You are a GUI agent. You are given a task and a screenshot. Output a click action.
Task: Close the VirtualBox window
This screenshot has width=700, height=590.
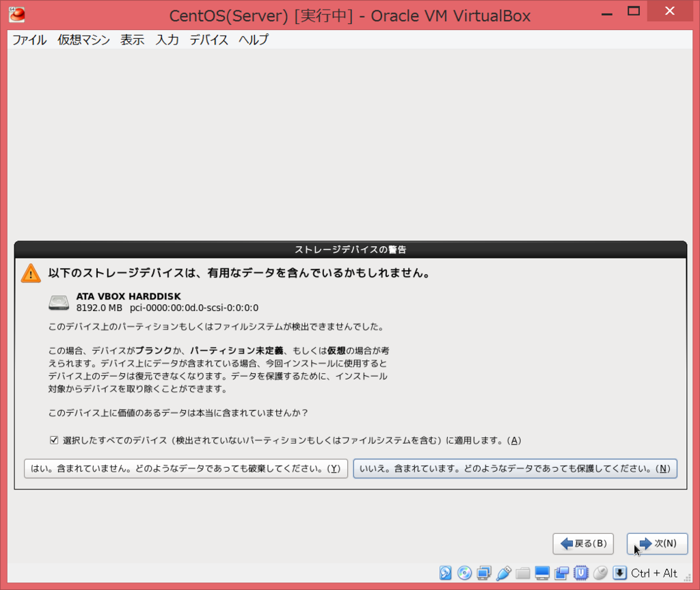(670, 11)
